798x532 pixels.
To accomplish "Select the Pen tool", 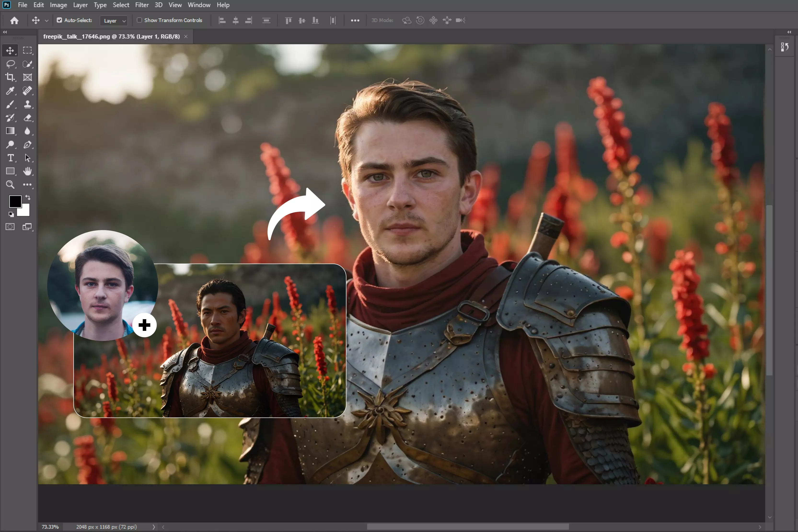I will (28, 145).
